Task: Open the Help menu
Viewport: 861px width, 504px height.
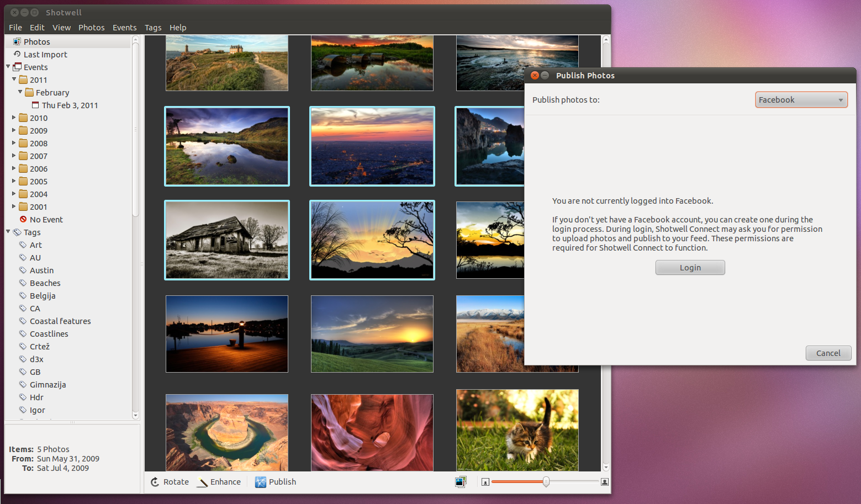Action: tap(178, 28)
